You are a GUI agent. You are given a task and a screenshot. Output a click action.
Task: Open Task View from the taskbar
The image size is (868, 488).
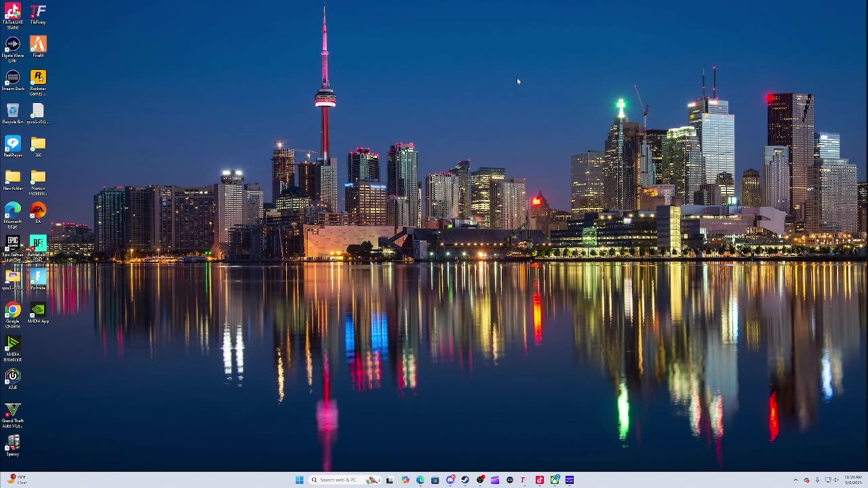click(389, 480)
